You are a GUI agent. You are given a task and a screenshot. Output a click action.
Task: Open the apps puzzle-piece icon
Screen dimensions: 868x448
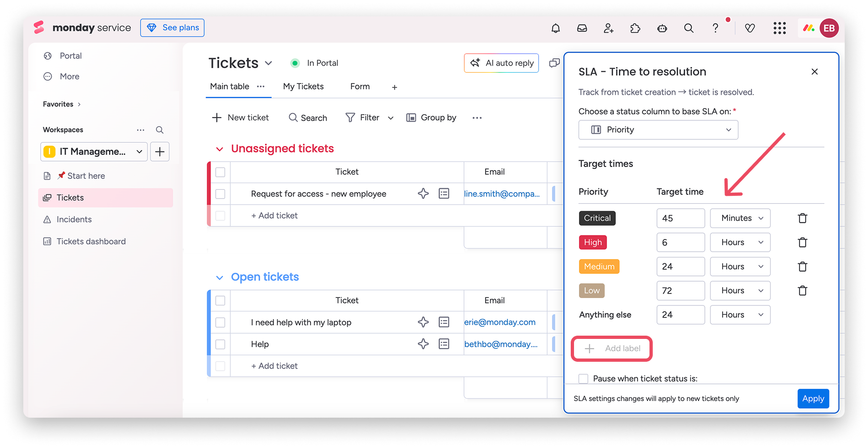pyautogui.click(x=635, y=28)
